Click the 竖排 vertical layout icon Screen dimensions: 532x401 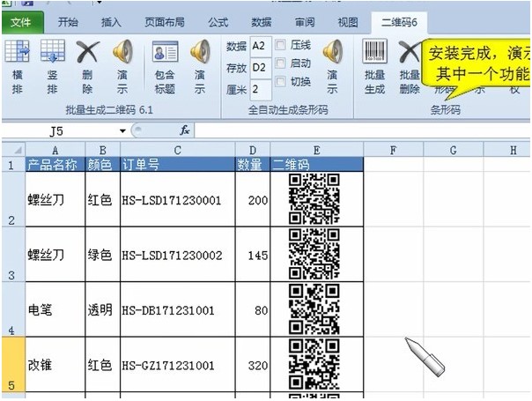pos(53,51)
